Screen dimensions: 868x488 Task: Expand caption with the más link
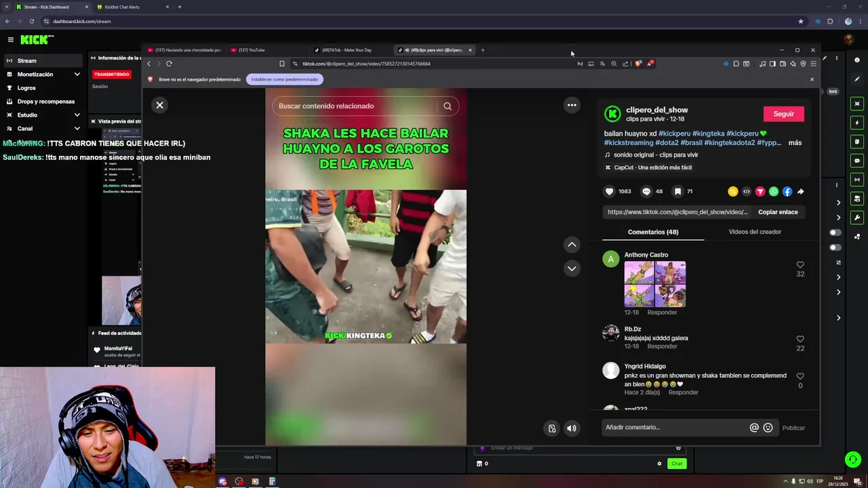pyautogui.click(x=795, y=143)
